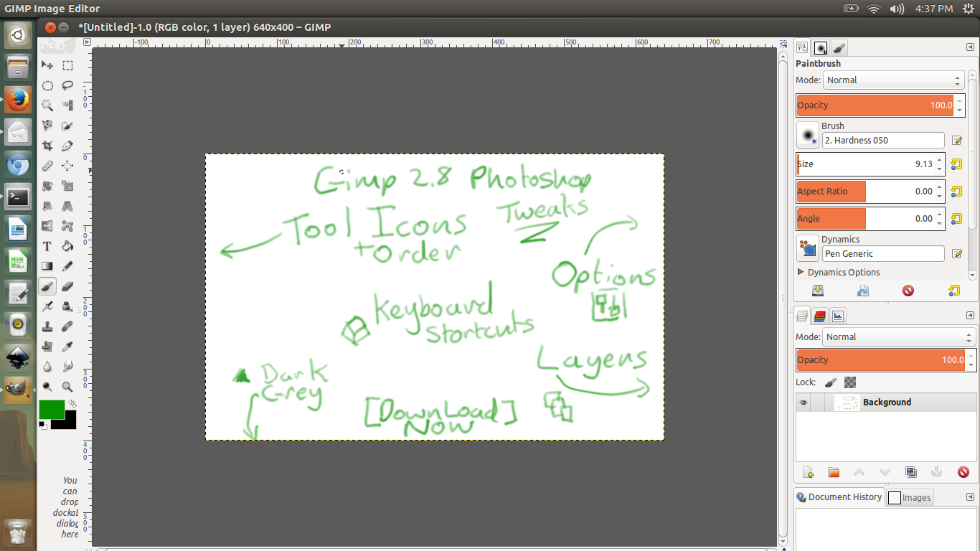The height and width of the screenshot is (551, 980).
Task: Delete tool preset red button
Action: click(x=908, y=291)
